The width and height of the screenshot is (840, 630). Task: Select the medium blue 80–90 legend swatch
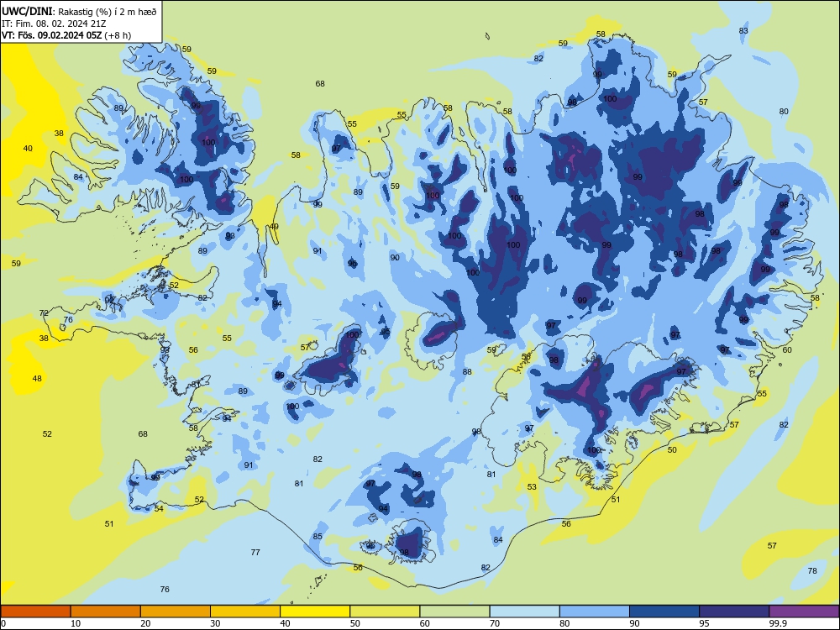point(594,612)
